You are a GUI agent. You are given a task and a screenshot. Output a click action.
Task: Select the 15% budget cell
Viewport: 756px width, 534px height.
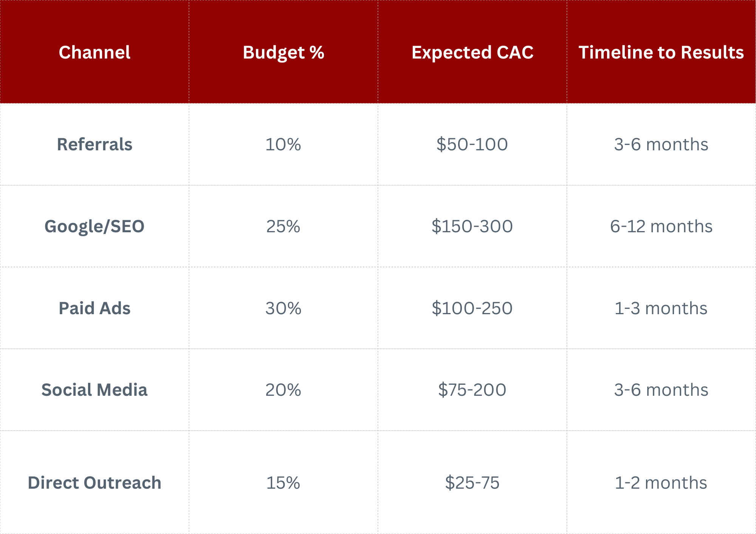click(283, 483)
